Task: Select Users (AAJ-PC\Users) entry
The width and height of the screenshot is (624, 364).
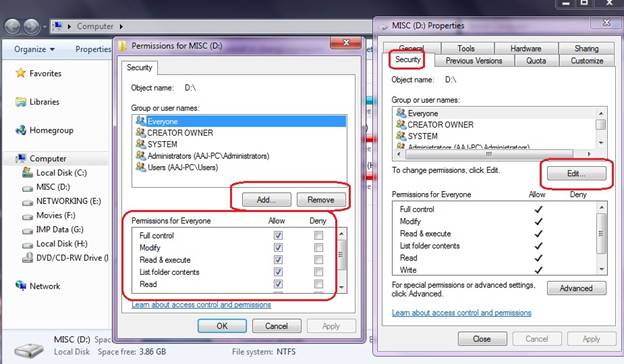Action: tap(183, 167)
